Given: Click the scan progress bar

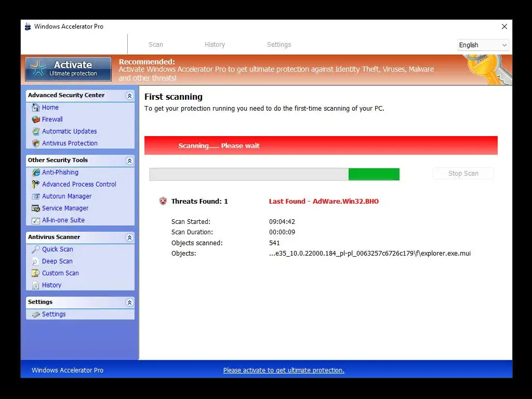Looking at the screenshot, I should click(x=274, y=174).
